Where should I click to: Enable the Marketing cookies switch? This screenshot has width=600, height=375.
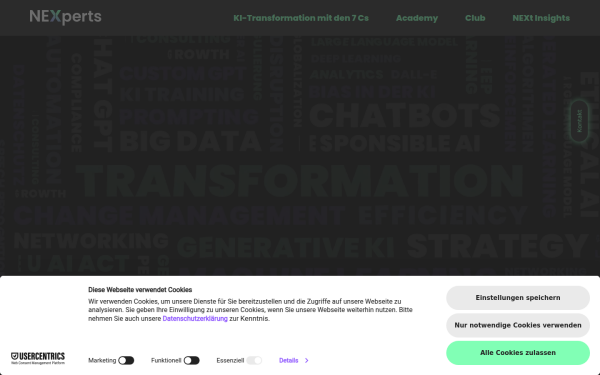click(126, 360)
